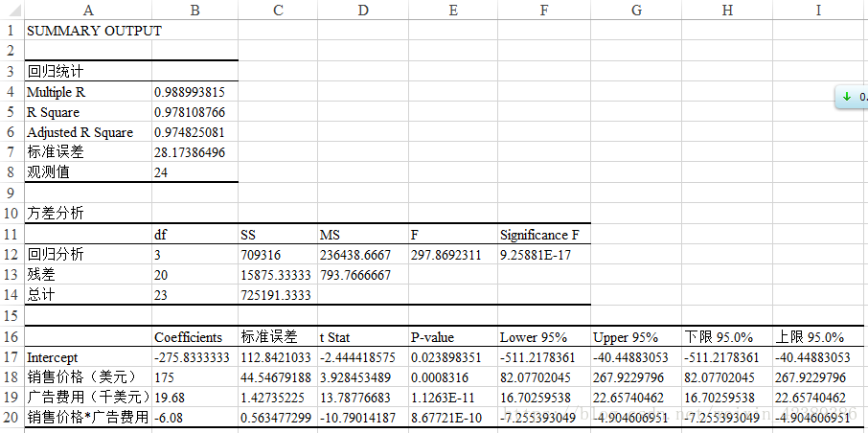This screenshot has height=433, width=868.
Task: Click the 方差分析 heading cell
Action: tap(88, 213)
